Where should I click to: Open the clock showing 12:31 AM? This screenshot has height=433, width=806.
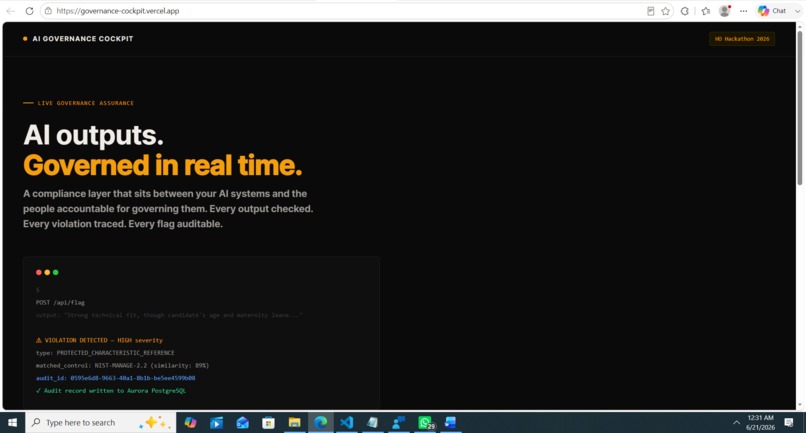pos(760,423)
